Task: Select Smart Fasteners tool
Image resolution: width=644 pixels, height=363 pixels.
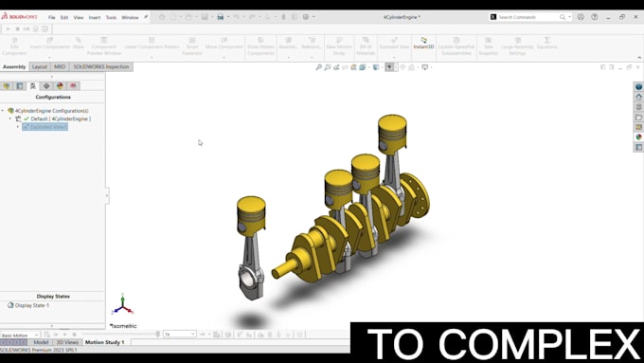Action: (192, 46)
